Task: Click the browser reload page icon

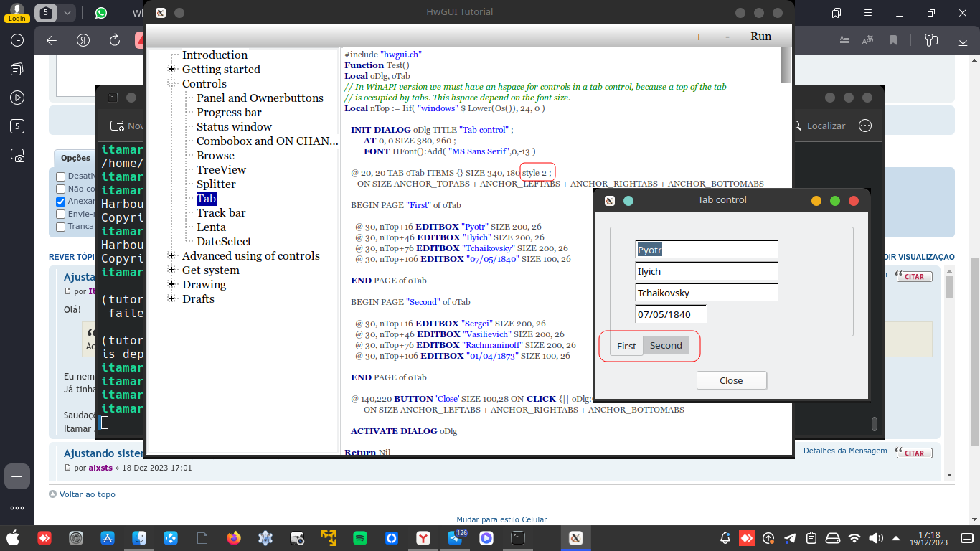Action: [115, 40]
